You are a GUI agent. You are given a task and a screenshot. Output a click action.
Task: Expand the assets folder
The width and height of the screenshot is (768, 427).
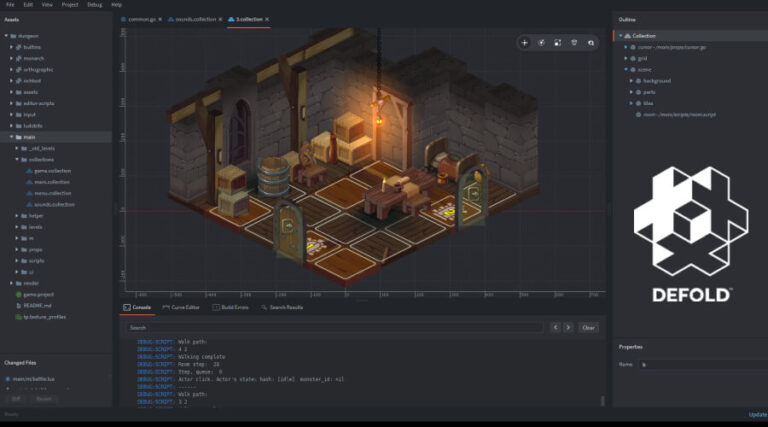(x=11, y=92)
